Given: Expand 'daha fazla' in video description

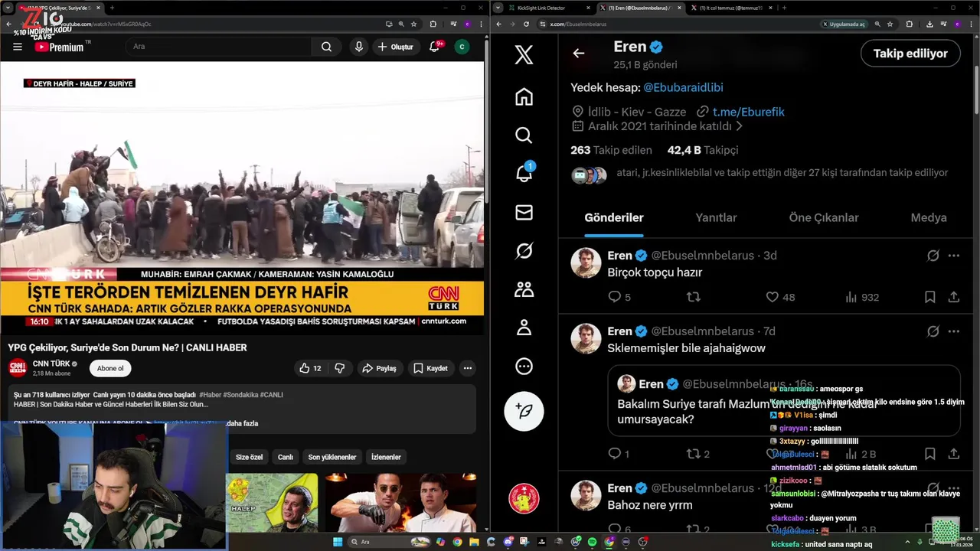Looking at the screenshot, I should [x=243, y=423].
